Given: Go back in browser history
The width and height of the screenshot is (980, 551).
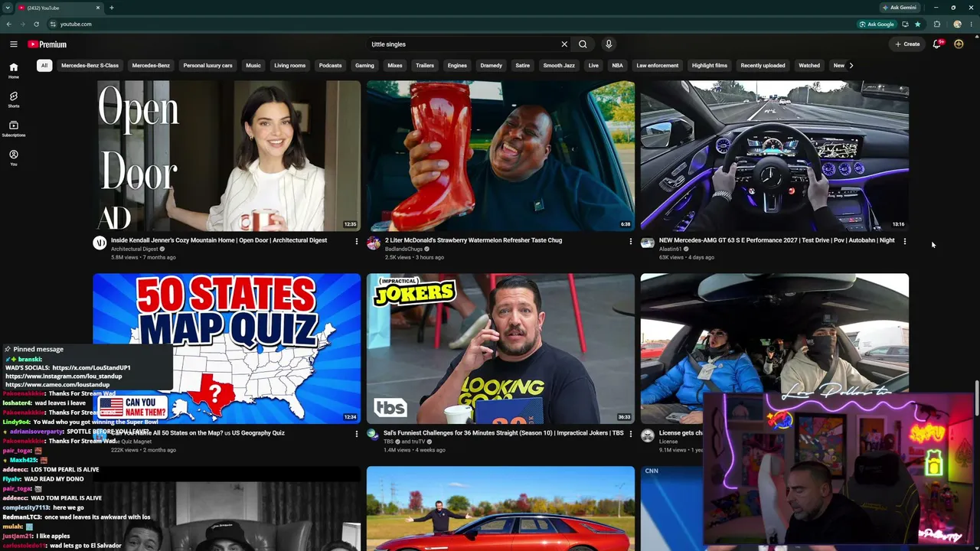Looking at the screenshot, I should coord(8,24).
